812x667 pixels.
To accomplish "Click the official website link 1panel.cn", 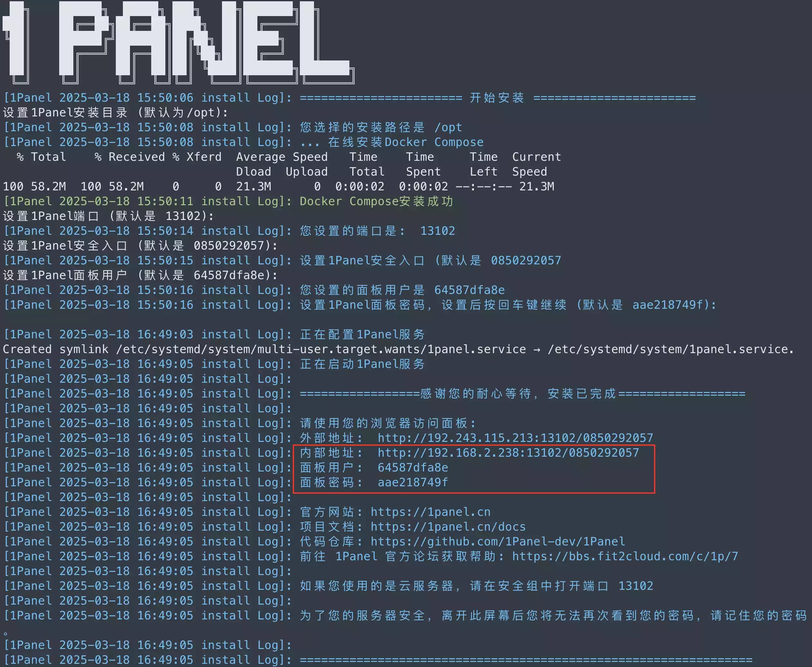I will click(430, 512).
